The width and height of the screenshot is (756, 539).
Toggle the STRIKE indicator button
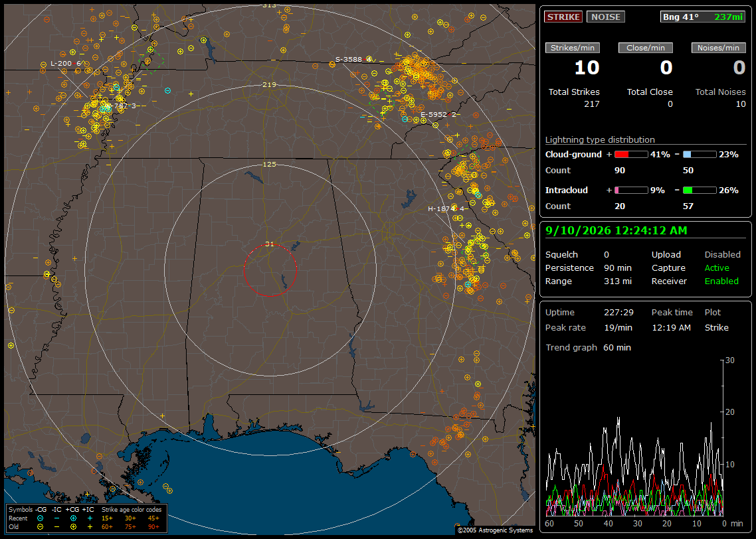(563, 17)
